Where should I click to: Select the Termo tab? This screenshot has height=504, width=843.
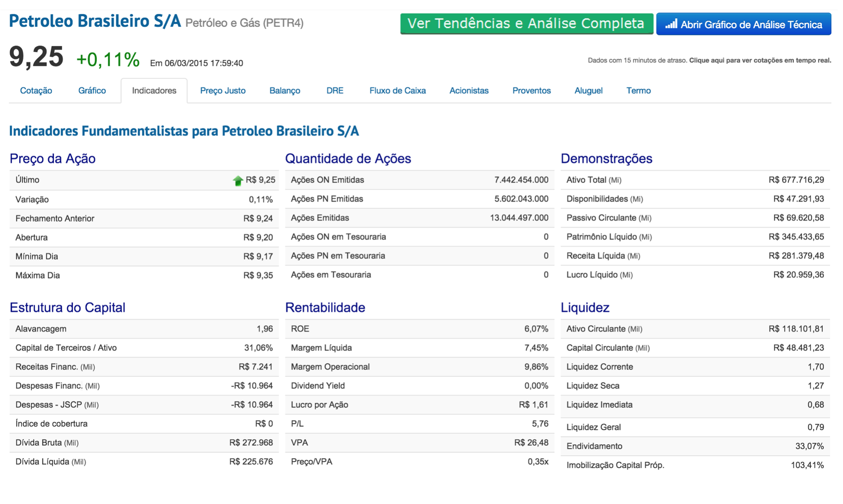(638, 90)
